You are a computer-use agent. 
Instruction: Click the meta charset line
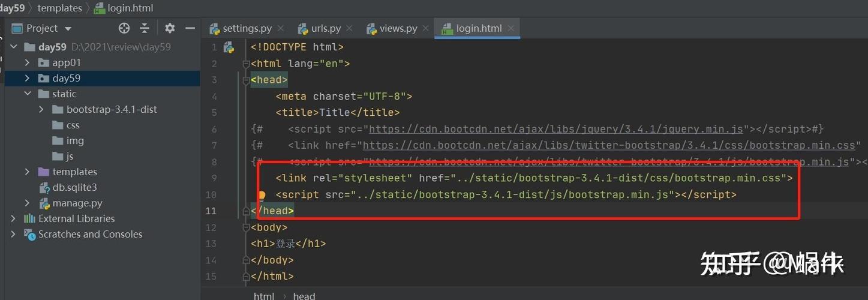(344, 96)
